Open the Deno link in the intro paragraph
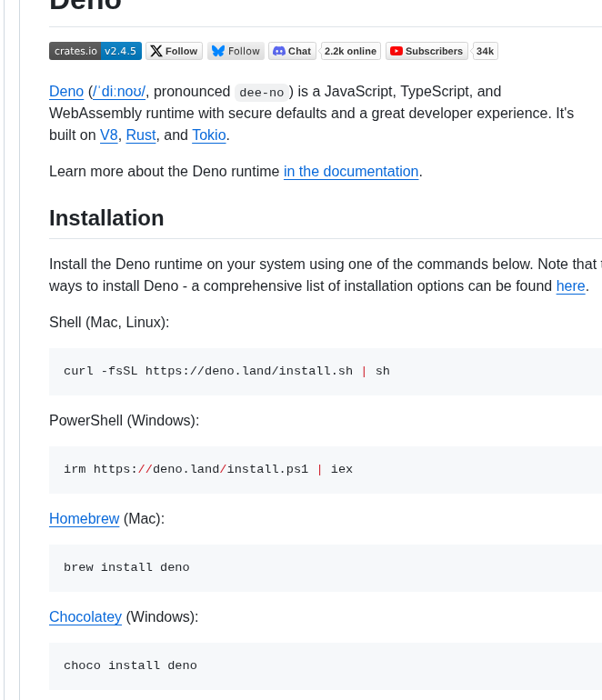 pos(66,92)
